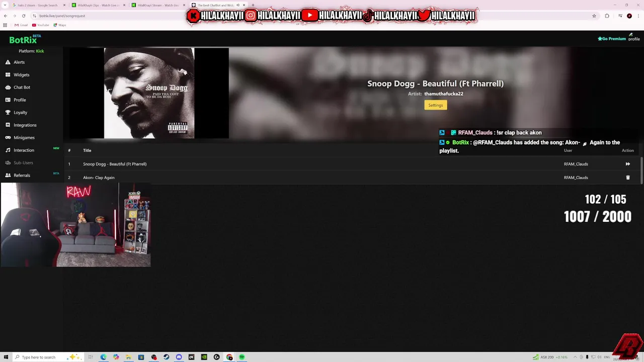Open the Windows Start menu
This screenshot has height=362, width=644.
(x=6, y=357)
